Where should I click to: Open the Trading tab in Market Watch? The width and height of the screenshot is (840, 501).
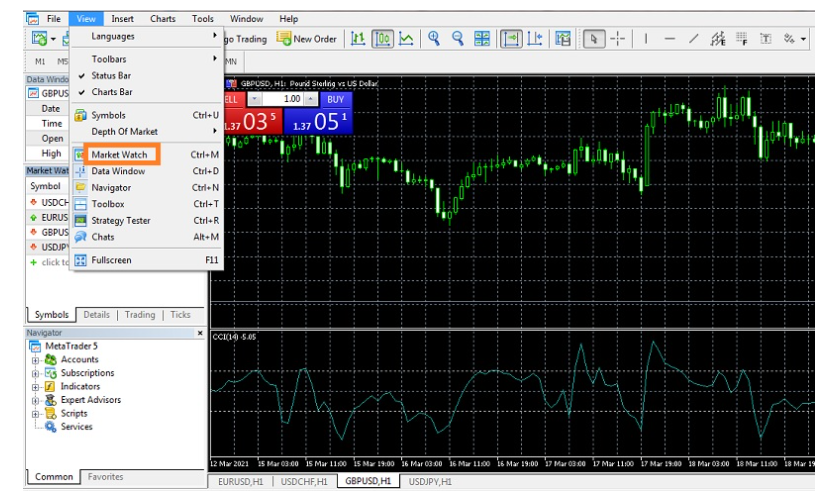pyautogui.click(x=140, y=315)
